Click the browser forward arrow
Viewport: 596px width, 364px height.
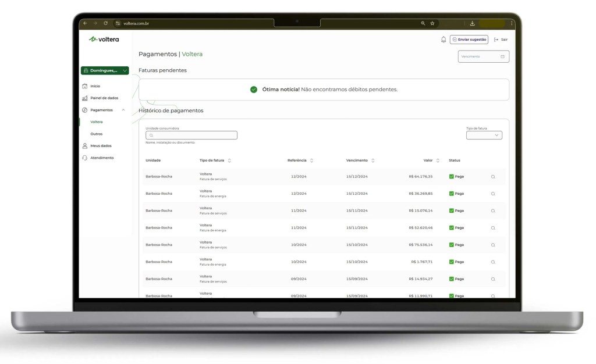coord(95,23)
